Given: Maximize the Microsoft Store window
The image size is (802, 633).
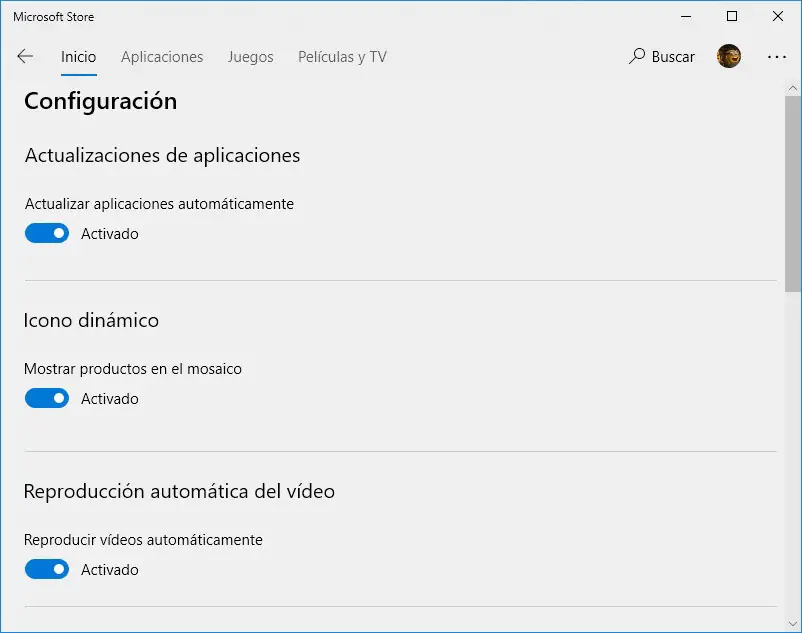Looking at the screenshot, I should click(732, 16).
